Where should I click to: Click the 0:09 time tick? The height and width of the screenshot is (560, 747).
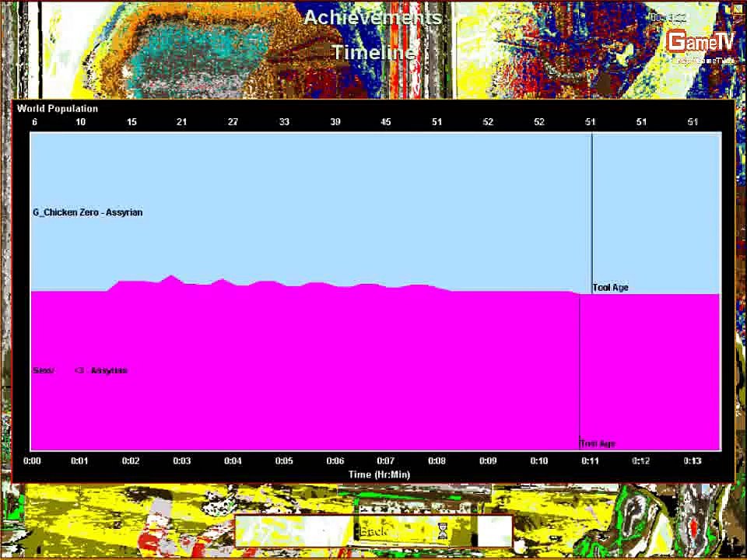489,461
